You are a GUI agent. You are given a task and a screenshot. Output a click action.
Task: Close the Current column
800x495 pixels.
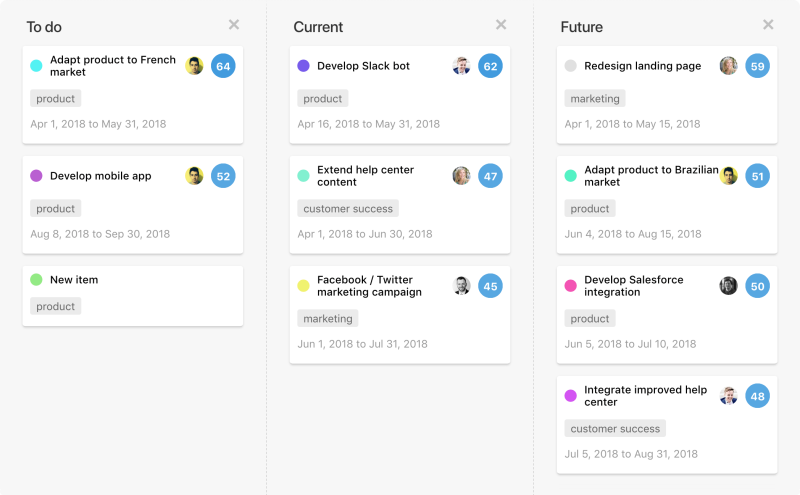tap(501, 25)
